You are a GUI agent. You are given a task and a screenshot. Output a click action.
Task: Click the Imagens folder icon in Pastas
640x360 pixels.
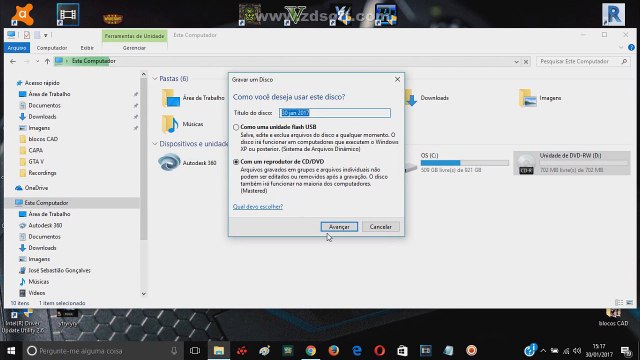tap(527, 98)
